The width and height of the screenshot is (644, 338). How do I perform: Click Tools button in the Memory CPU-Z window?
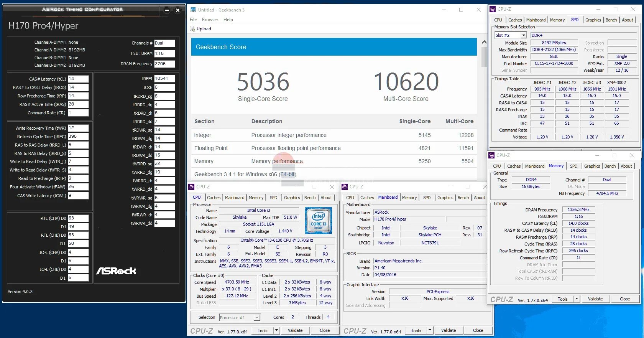click(x=563, y=299)
